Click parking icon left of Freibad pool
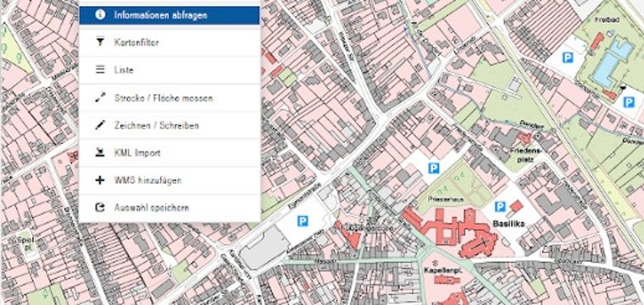The height and width of the screenshot is (305, 644). [568, 58]
